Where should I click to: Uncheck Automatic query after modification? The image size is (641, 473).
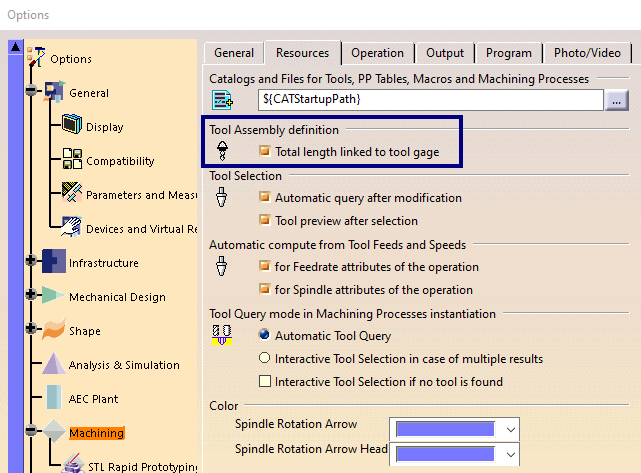pyautogui.click(x=265, y=198)
